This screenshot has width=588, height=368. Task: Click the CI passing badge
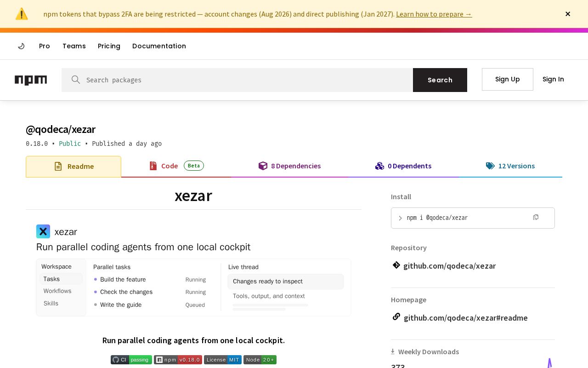(131, 360)
